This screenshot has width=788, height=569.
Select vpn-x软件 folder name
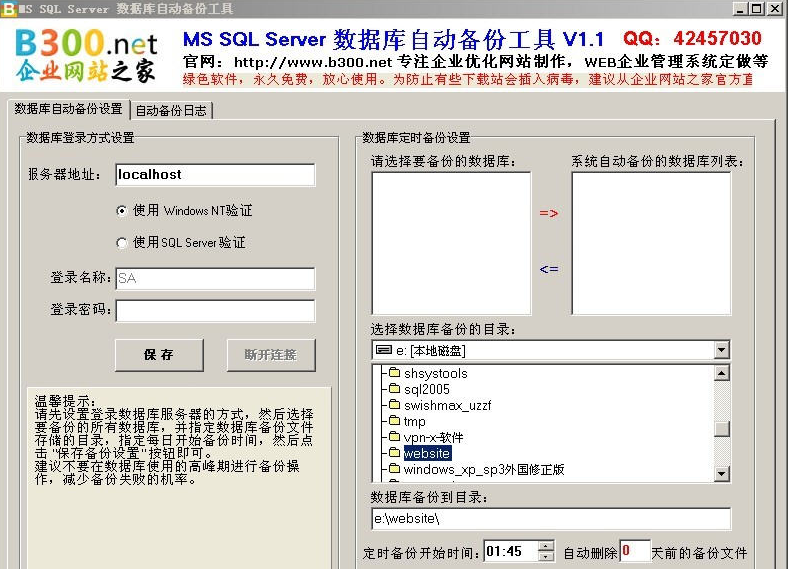coord(434,438)
